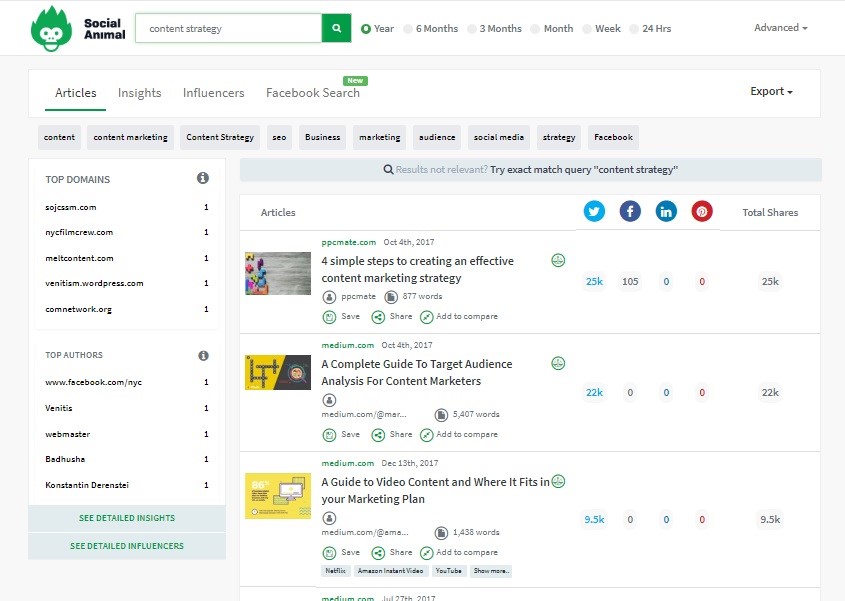Click Add to compare icon for ppcmate article
This screenshot has height=601, width=845.
(426, 317)
